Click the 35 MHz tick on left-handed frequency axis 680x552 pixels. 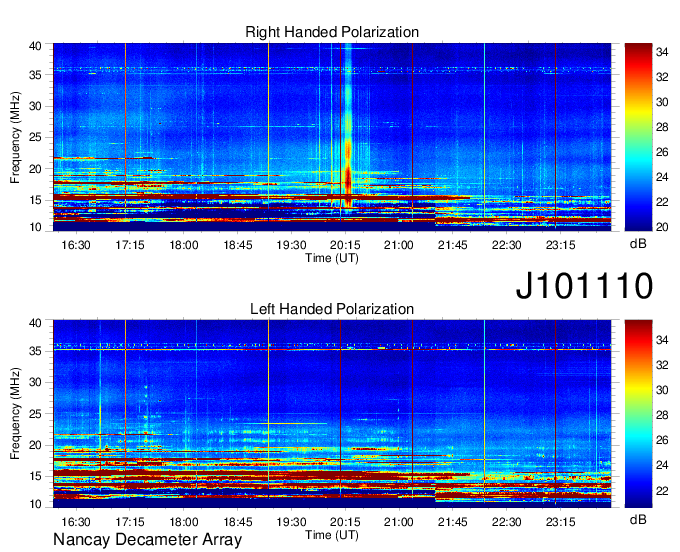pos(35,351)
